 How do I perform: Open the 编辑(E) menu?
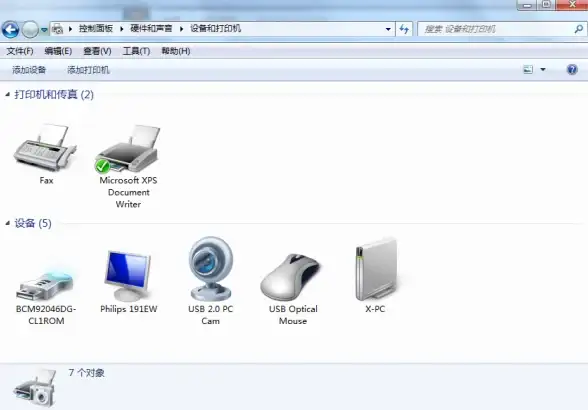58,51
